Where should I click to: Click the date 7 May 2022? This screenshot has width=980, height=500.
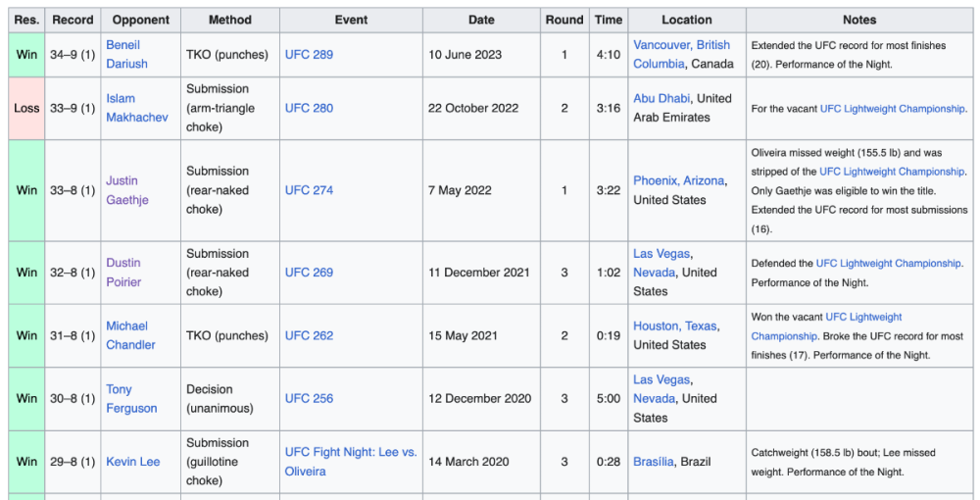[460, 190]
